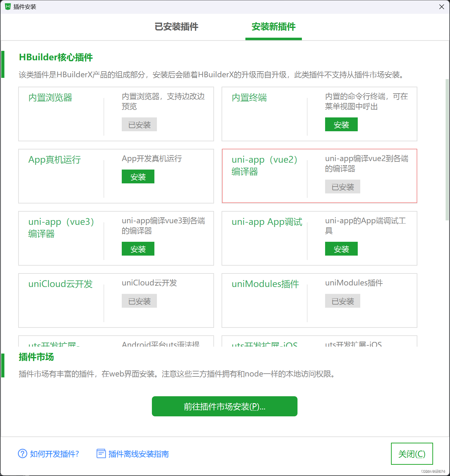
Task: Open the 如何开发插件? link
Action: (54, 454)
